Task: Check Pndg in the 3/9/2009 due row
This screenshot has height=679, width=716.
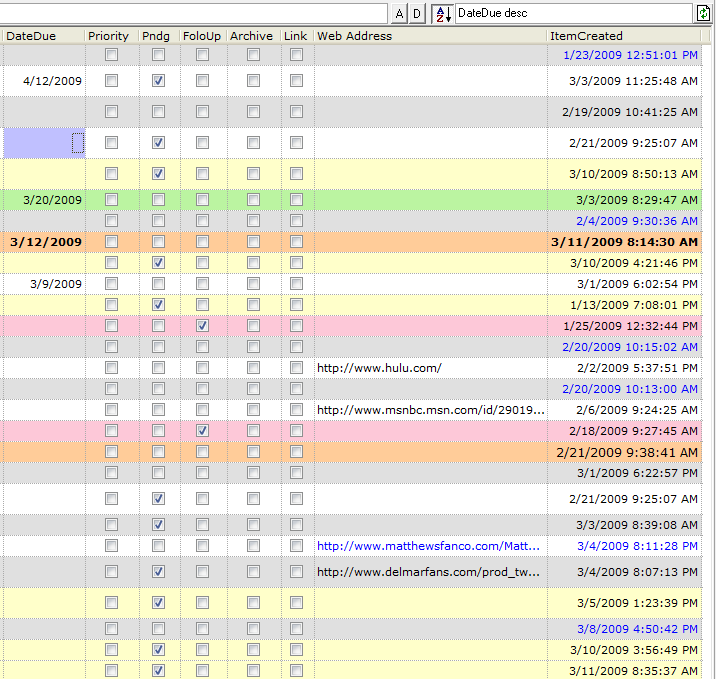Action: [x=158, y=284]
